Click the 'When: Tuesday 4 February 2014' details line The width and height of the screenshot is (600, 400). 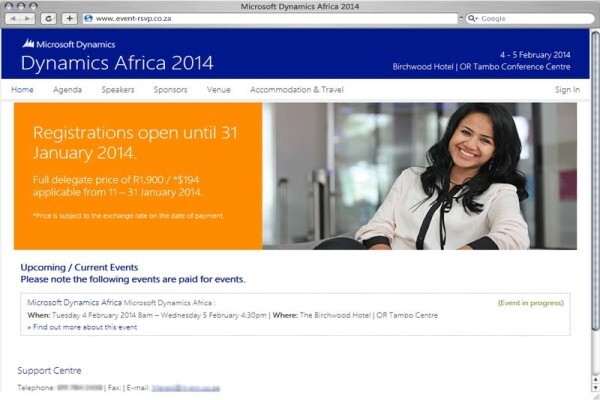pos(233,315)
